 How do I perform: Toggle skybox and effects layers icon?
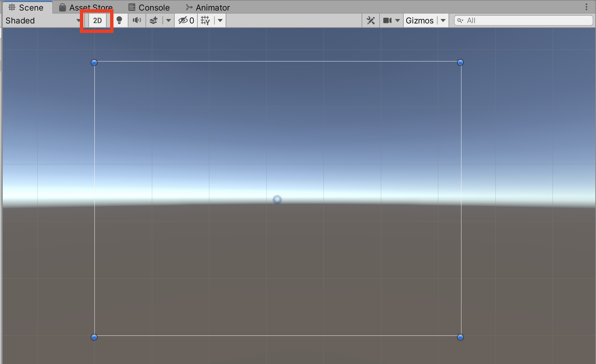[x=154, y=21]
